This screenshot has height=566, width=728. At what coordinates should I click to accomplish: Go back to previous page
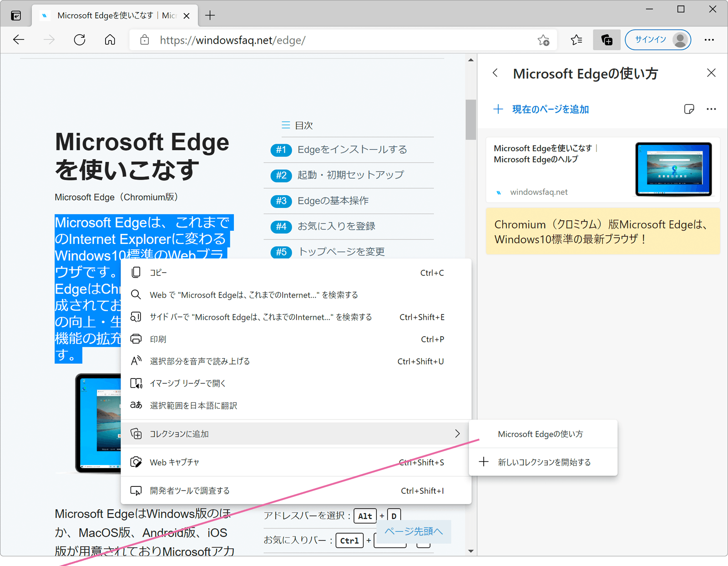(x=19, y=40)
